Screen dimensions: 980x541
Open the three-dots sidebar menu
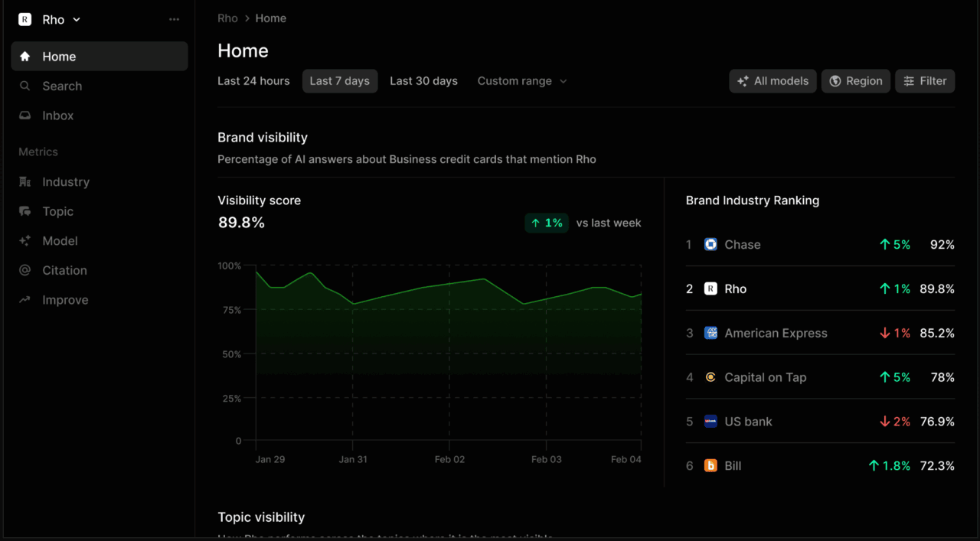tap(174, 20)
